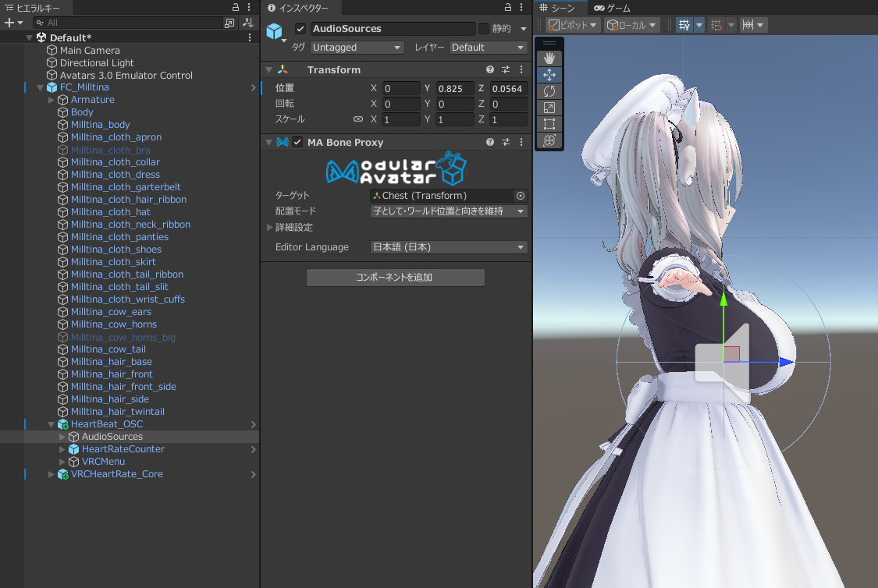Collapse the Transform component
Screen dimensions: 878x588
click(268, 70)
